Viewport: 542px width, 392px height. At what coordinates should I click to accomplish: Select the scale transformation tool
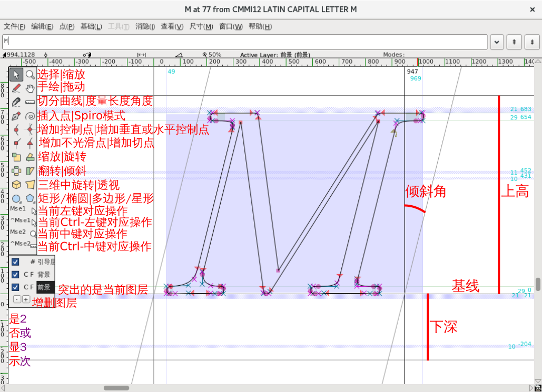click(16, 157)
